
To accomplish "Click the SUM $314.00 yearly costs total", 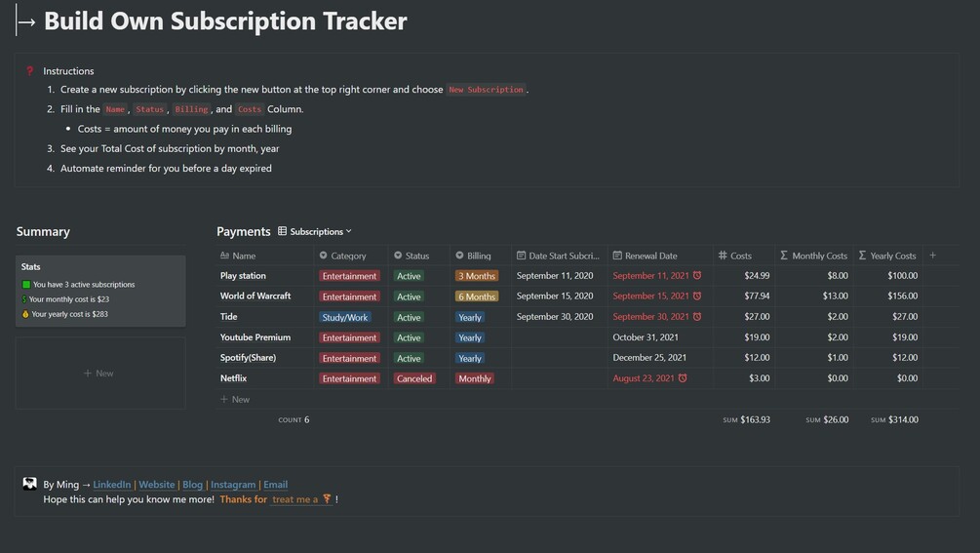I will 894,420.
